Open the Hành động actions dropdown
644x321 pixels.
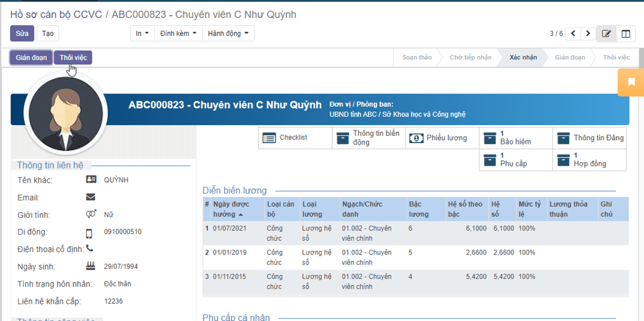[228, 34]
